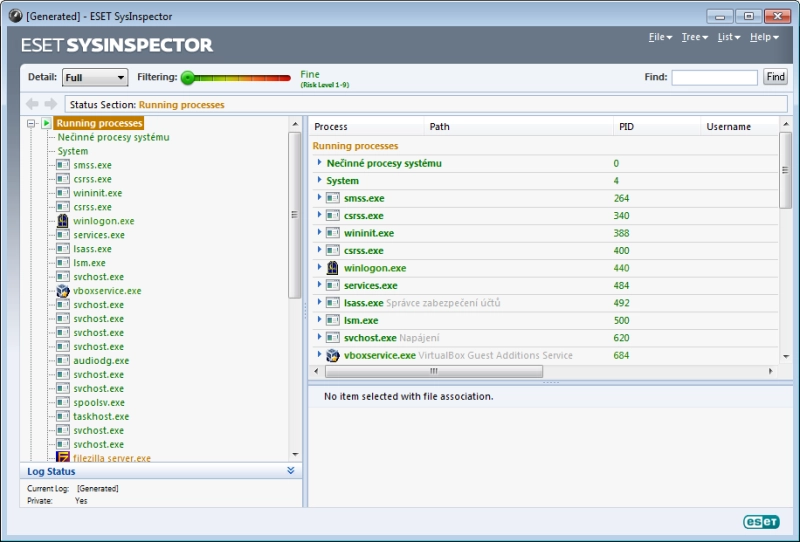Click the process table vertical scrollbar thumb
This screenshot has width=800, height=542.
pyautogui.click(x=785, y=170)
